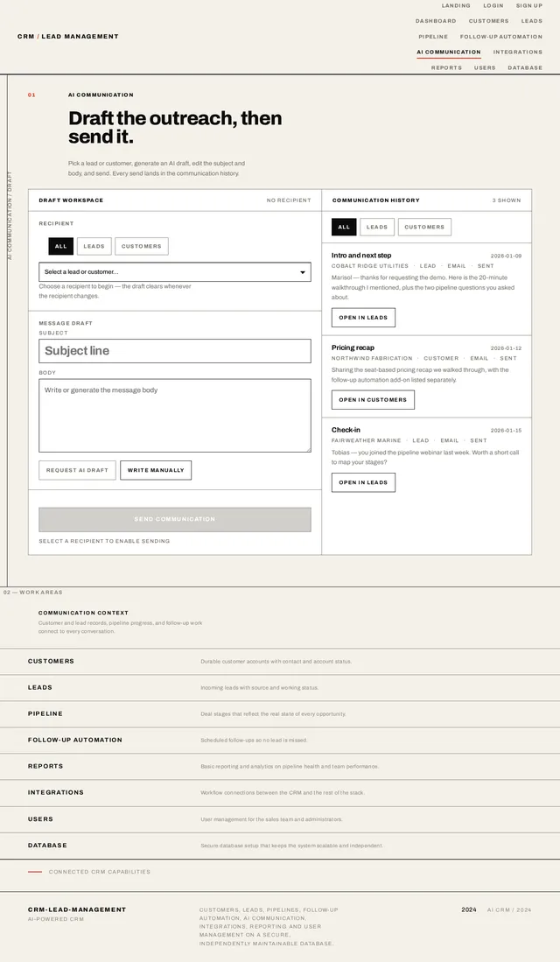Click the Connected CRM Capabilities label
The image size is (560, 962).
click(100, 872)
